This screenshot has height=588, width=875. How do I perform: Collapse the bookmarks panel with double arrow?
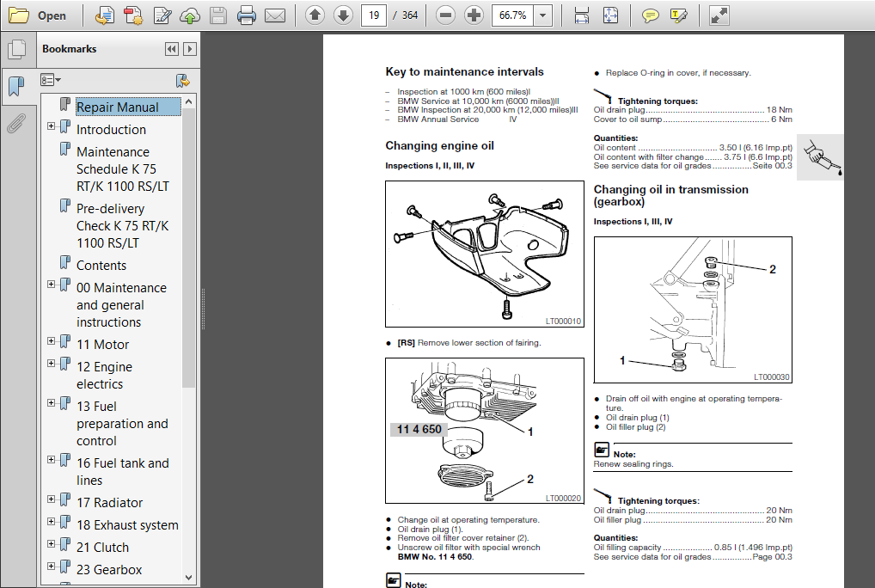(172, 49)
